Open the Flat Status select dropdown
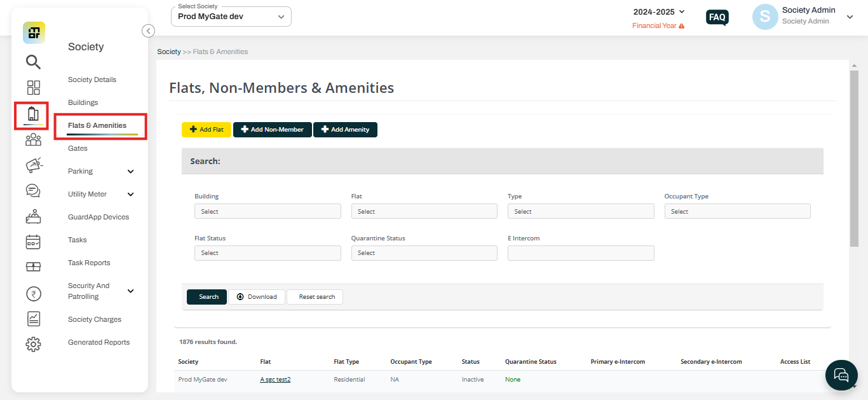868x400 pixels. pyautogui.click(x=268, y=253)
